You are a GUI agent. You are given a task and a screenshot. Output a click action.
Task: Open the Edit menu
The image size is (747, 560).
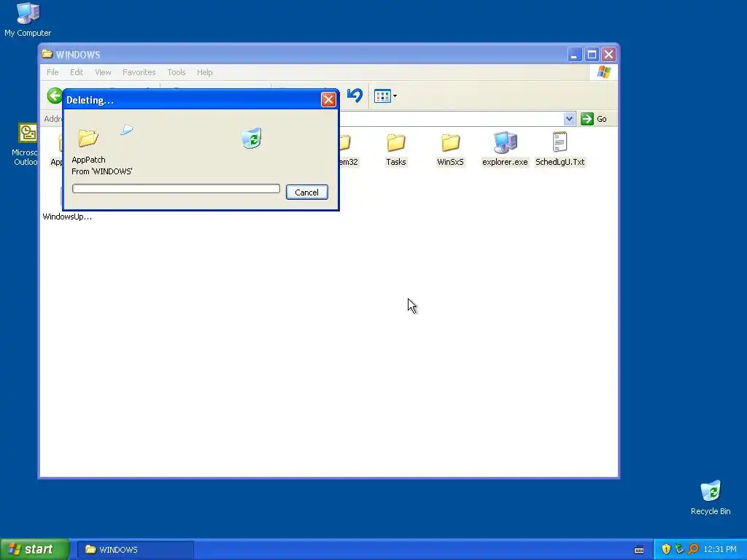tap(77, 72)
